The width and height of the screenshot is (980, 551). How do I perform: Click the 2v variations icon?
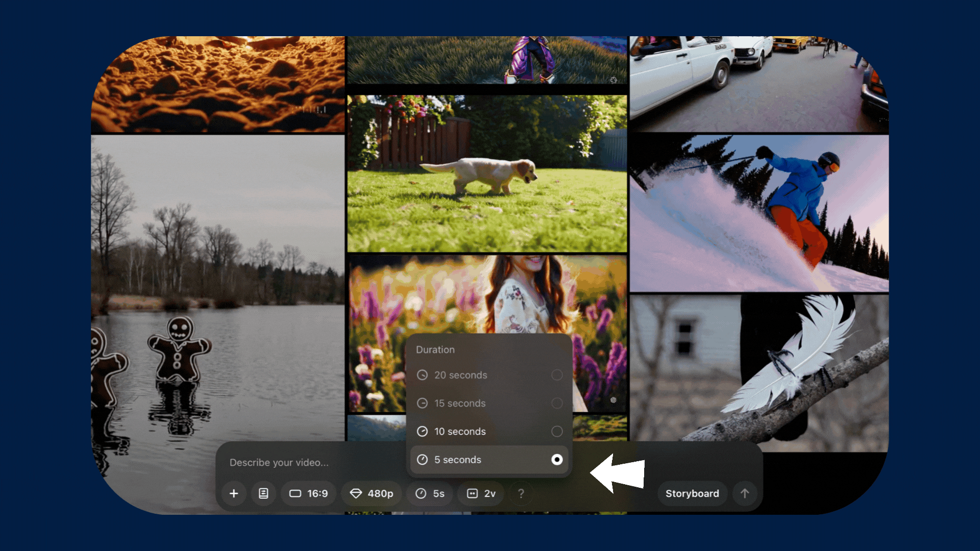(480, 493)
